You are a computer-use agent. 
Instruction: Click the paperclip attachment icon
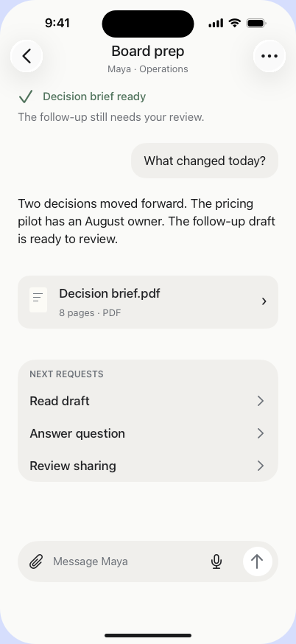click(x=36, y=561)
